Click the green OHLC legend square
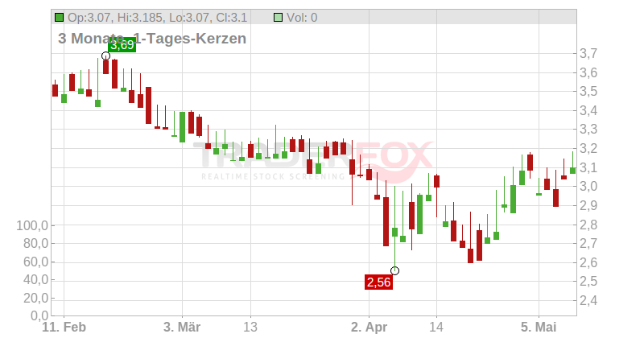 pyautogui.click(x=59, y=18)
